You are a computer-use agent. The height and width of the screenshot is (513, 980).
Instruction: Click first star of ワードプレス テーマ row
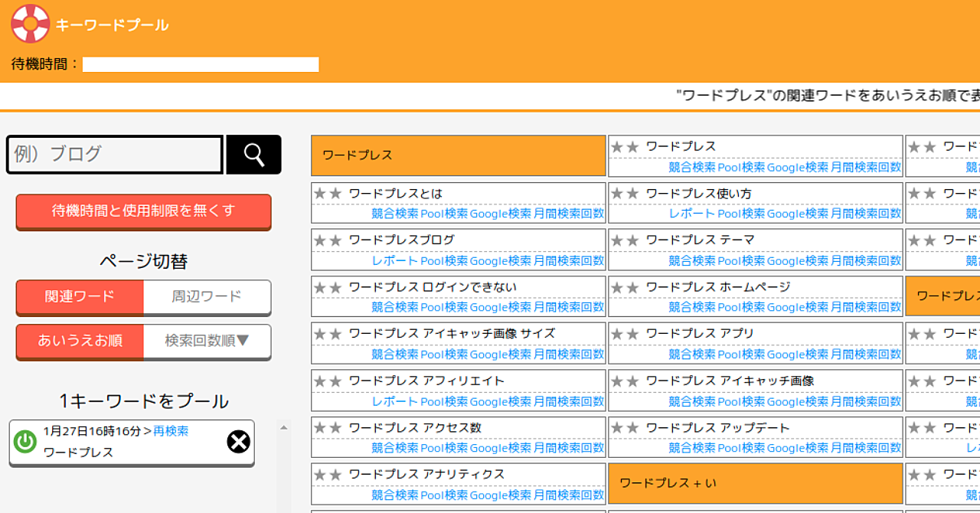pos(617,240)
